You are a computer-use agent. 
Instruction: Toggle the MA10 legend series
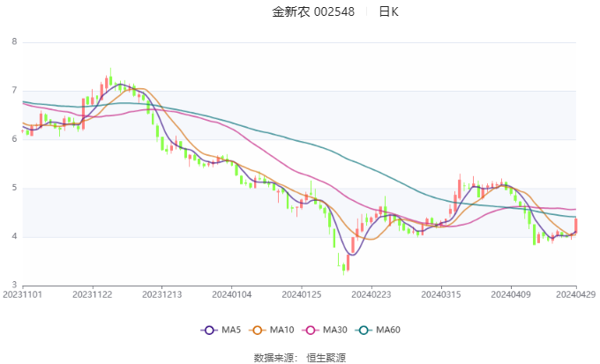tap(271, 330)
